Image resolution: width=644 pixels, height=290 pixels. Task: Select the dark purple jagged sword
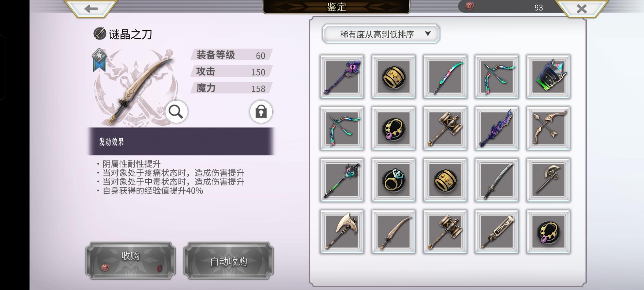(497, 128)
